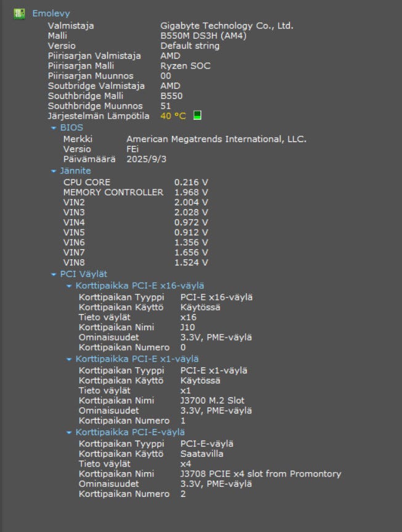Screen dimensions: 402x532
Task: Select the Korttipaikka PCI-E x16-väylä heading
Action: click(x=139, y=286)
